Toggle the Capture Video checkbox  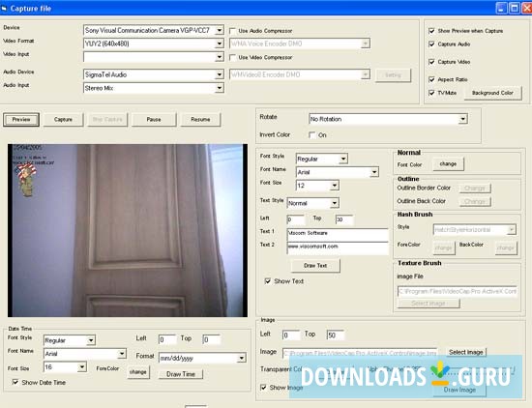pos(431,62)
